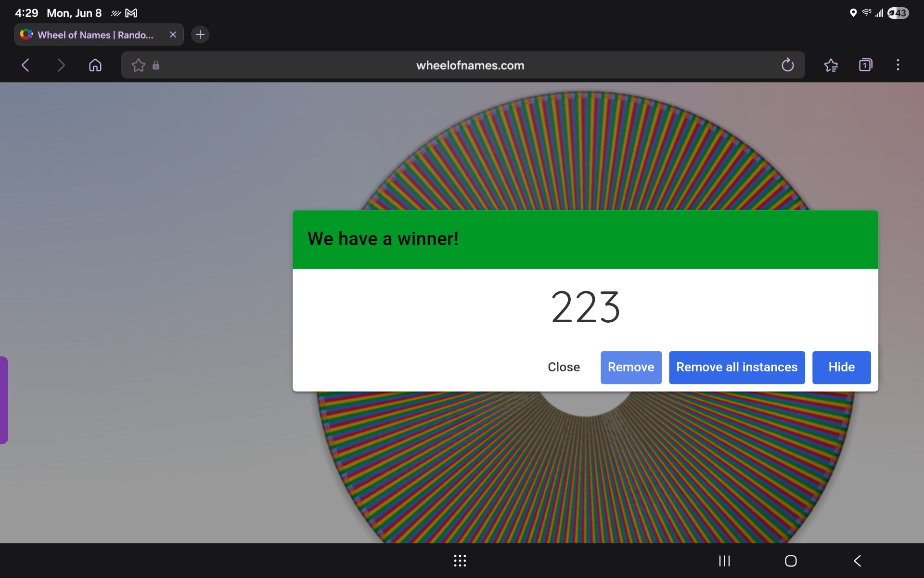
Task: Open the bookmarks list icon
Action: tap(831, 65)
